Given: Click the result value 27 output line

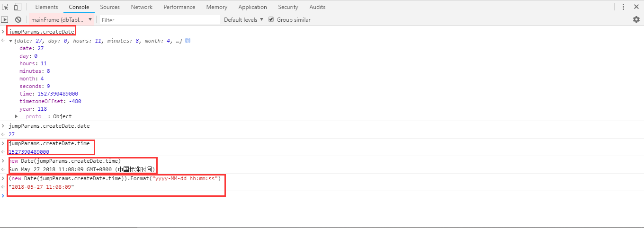Looking at the screenshot, I should pyautogui.click(x=12, y=134).
